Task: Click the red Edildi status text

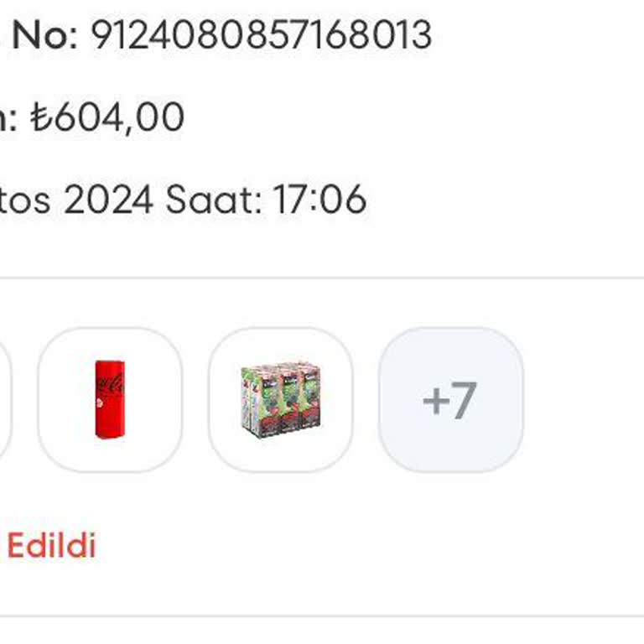Action: point(51,546)
